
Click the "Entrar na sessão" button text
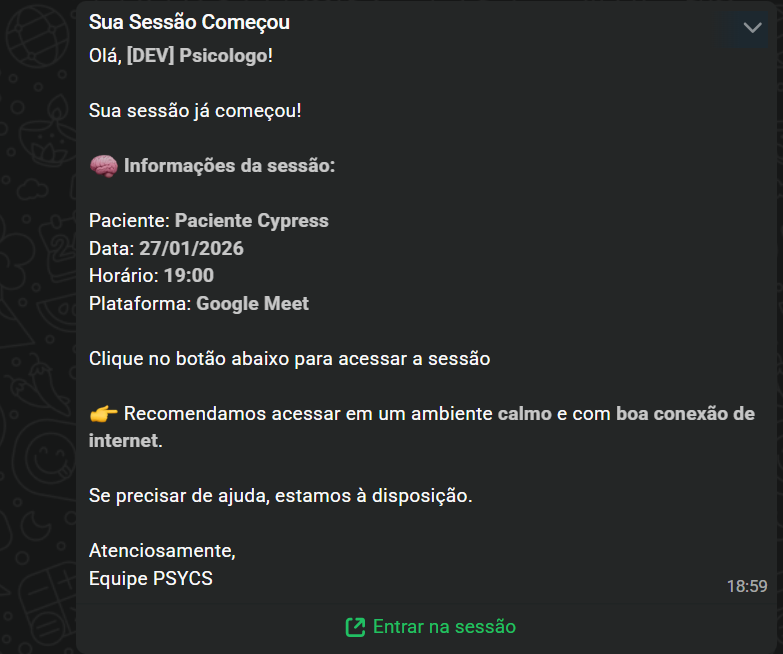click(x=444, y=627)
